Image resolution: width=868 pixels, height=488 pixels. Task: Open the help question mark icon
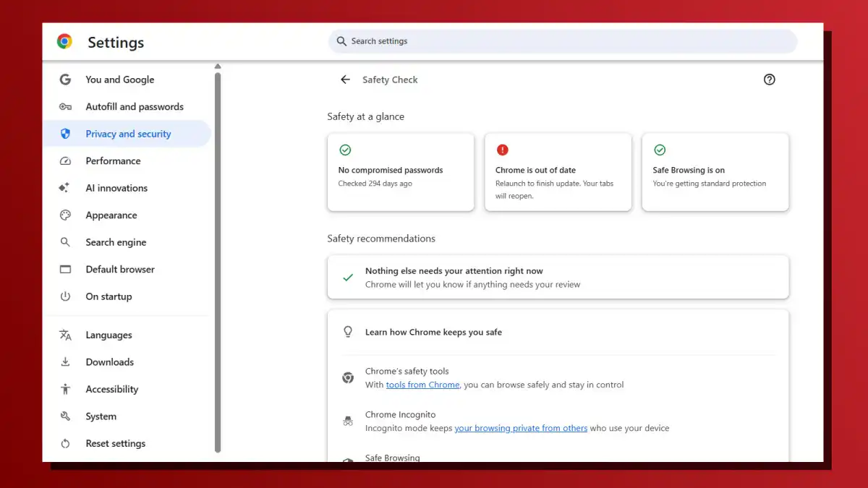pyautogui.click(x=769, y=80)
